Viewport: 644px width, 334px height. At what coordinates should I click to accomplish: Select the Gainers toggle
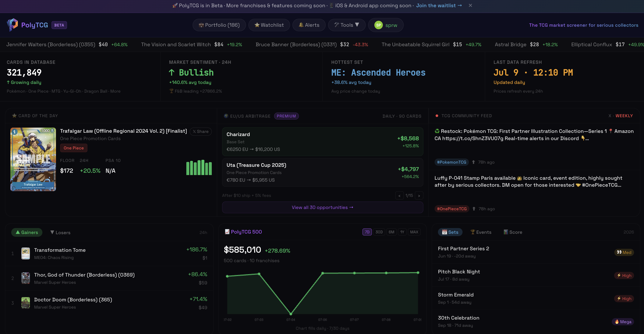point(27,232)
